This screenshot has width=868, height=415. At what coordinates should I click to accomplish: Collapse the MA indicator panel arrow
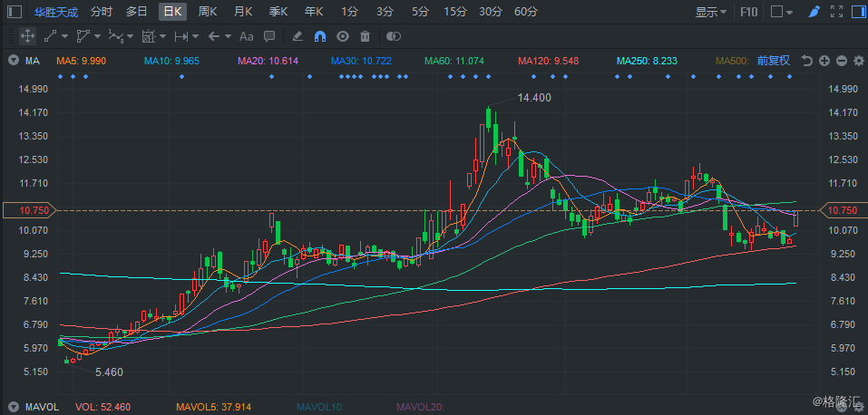click(x=14, y=61)
